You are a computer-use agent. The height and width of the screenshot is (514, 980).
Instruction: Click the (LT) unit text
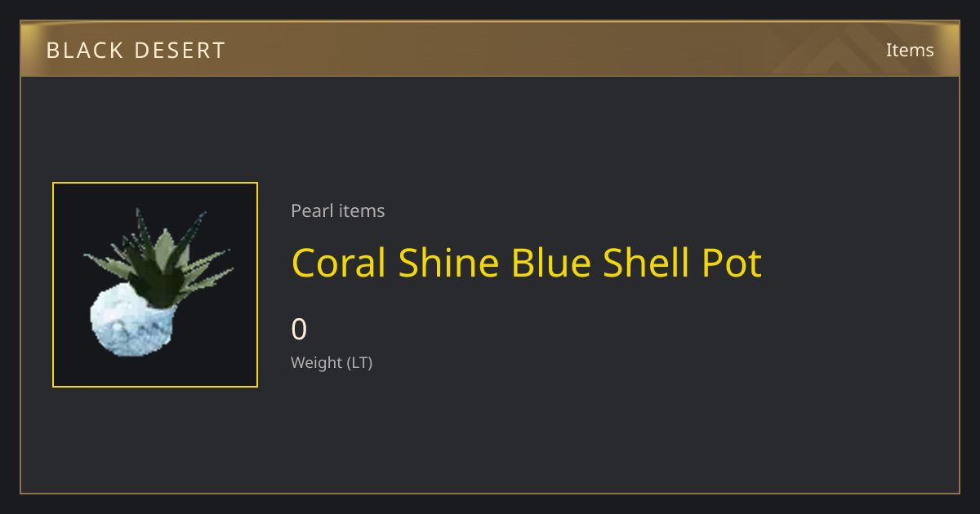coord(359,362)
